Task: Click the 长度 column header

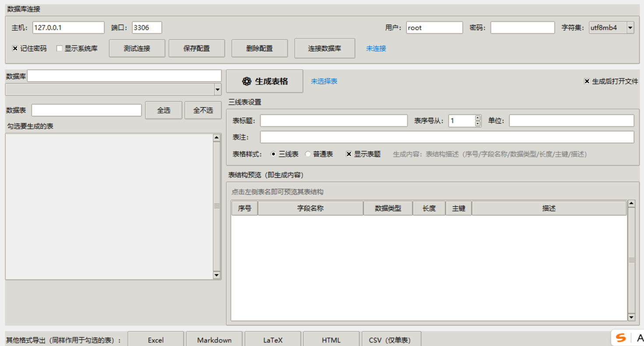Action: (x=429, y=208)
